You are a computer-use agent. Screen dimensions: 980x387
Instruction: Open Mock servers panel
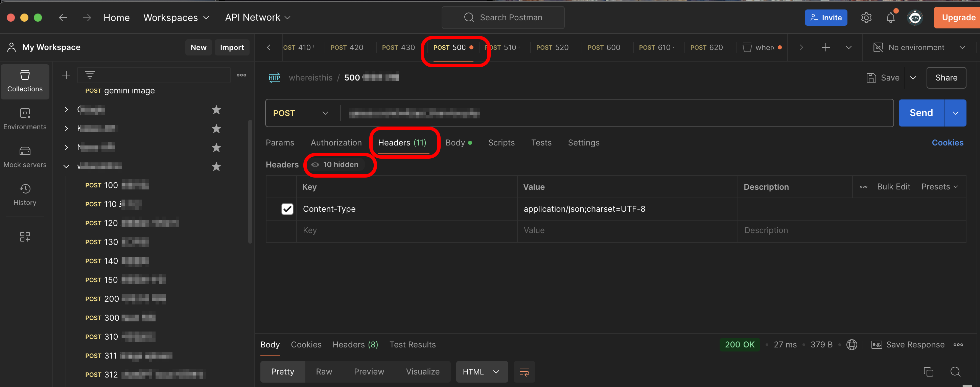[25, 157]
